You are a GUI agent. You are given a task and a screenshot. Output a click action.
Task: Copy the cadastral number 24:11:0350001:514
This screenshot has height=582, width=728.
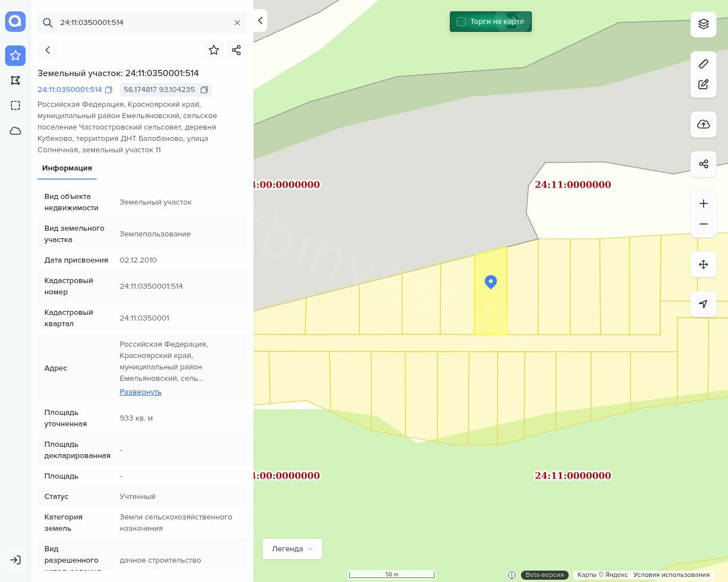click(x=109, y=90)
